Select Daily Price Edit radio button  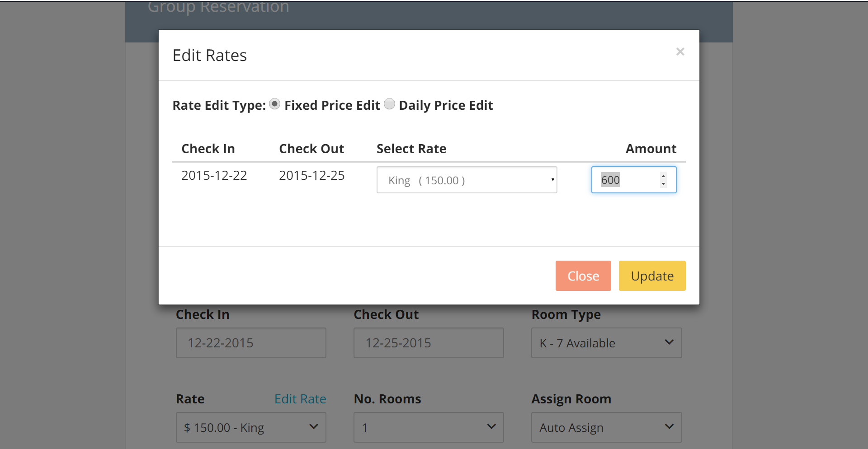(389, 104)
